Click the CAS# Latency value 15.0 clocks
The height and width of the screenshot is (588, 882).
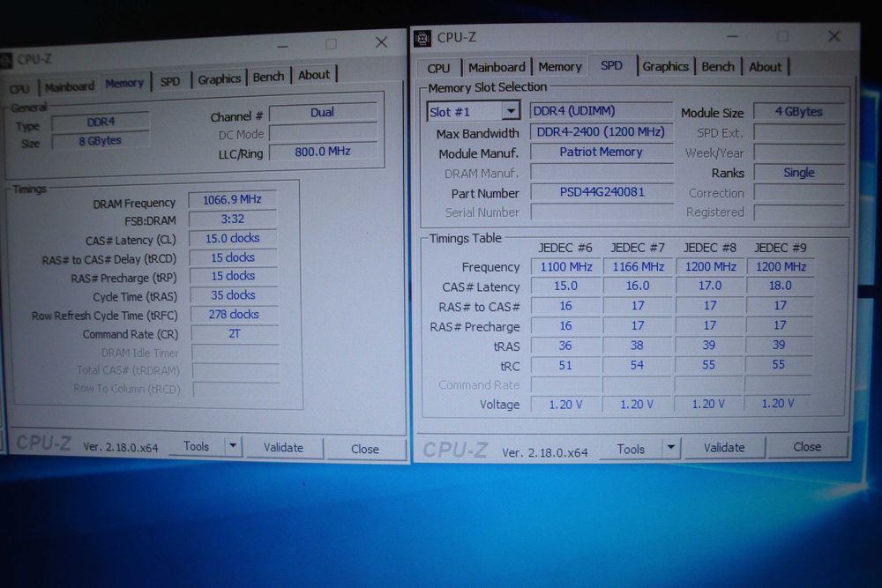(232, 238)
